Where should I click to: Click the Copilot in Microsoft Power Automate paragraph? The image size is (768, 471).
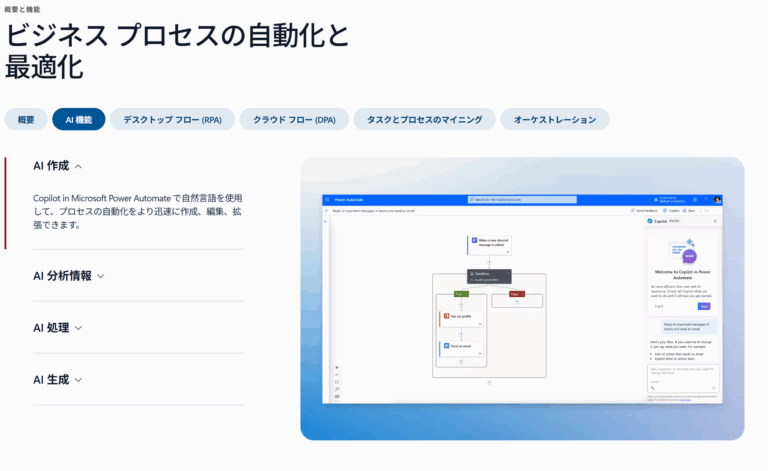click(x=138, y=212)
